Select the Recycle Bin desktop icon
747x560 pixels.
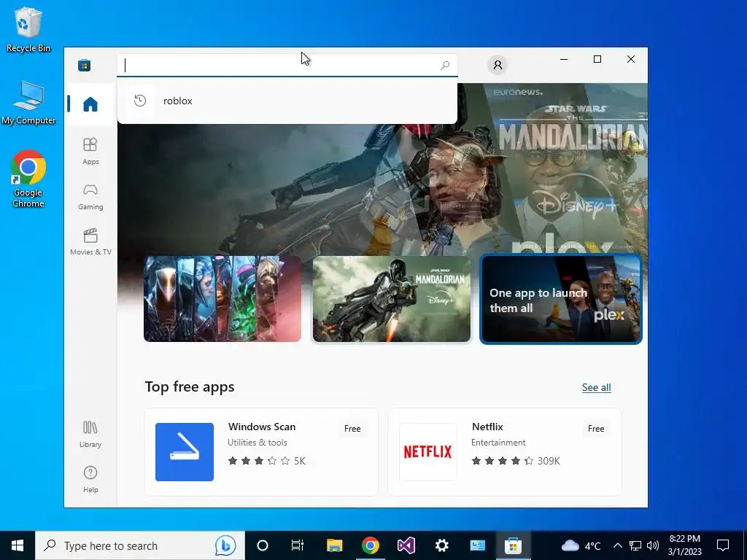pyautogui.click(x=28, y=29)
